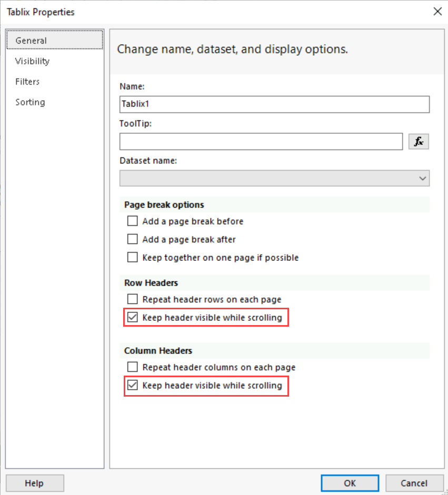Enable the Add a page break before checkbox
The image size is (448, 495).
(132, 221)
